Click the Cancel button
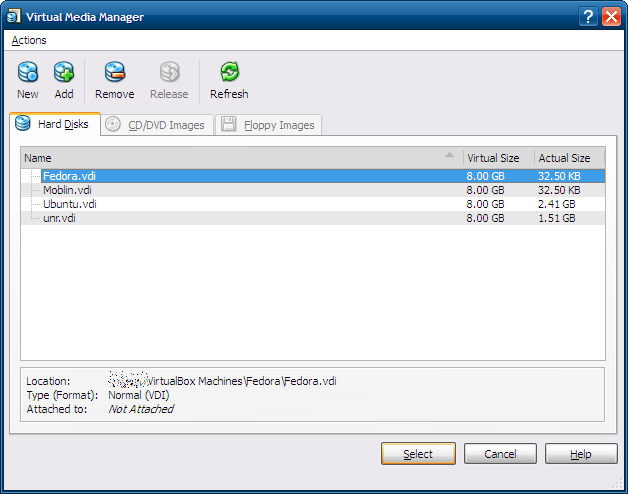 point(500,454)
